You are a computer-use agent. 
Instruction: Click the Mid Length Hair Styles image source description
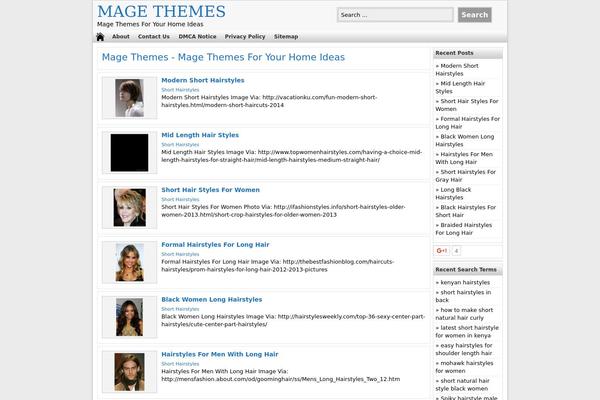pyautogui.click(x=292, y=156)
